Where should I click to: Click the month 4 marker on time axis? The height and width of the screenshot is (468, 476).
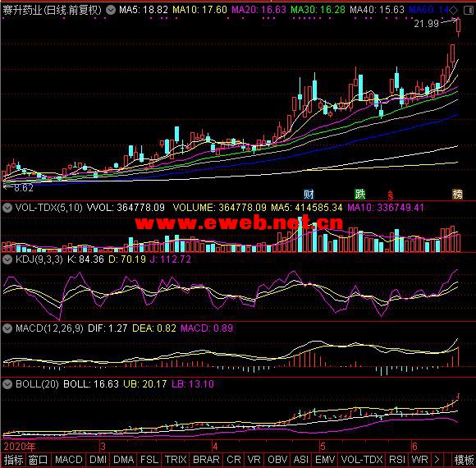tap(215, 447)
